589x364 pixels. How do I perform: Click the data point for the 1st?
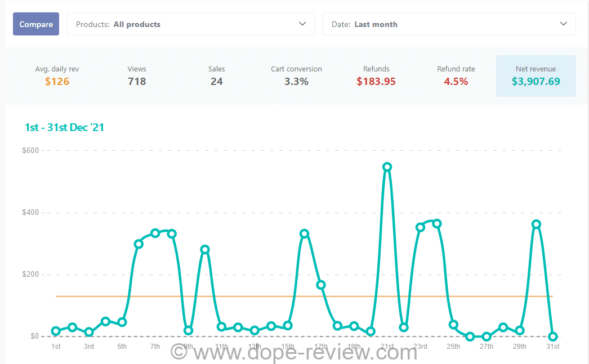(x=56, y=331)
